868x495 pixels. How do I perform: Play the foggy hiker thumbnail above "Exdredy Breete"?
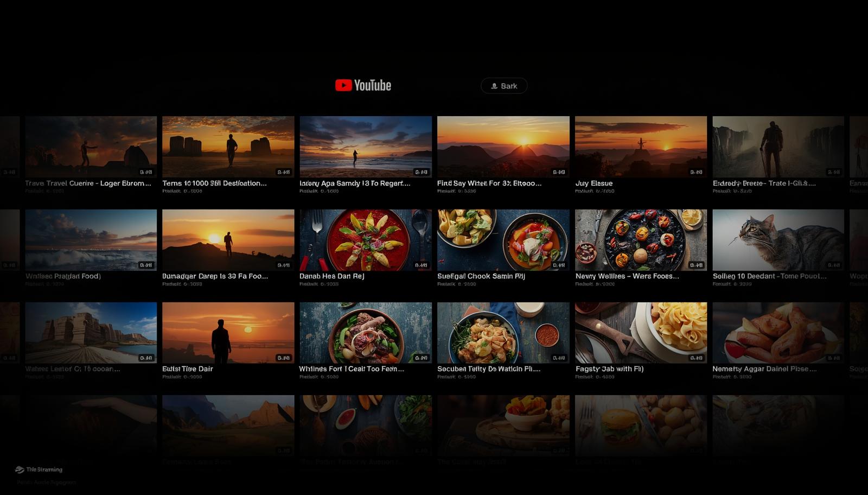click(778, 147)
